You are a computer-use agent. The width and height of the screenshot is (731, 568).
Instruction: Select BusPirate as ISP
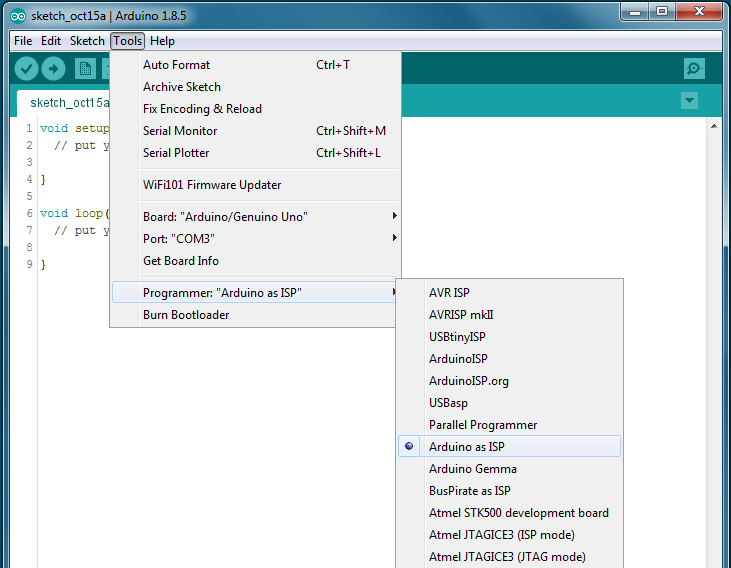(x=510, y=491)
